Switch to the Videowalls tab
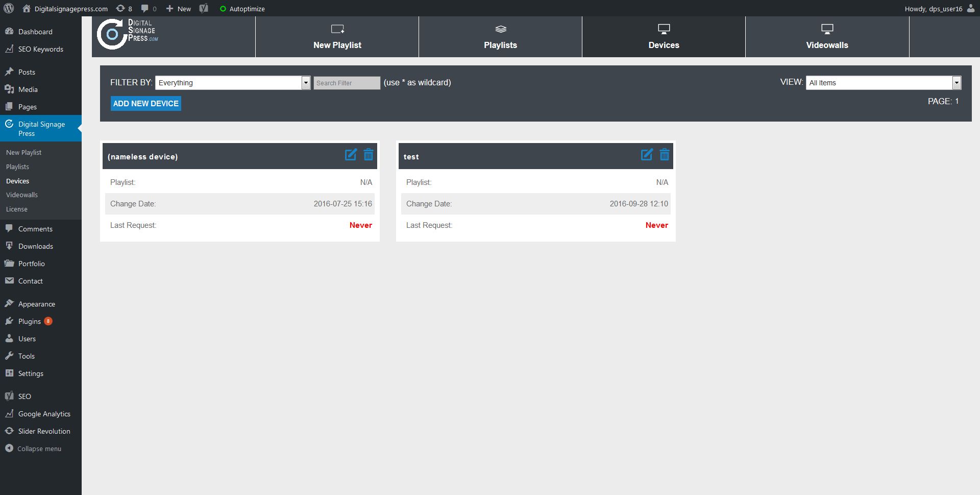 click(827, 37)
